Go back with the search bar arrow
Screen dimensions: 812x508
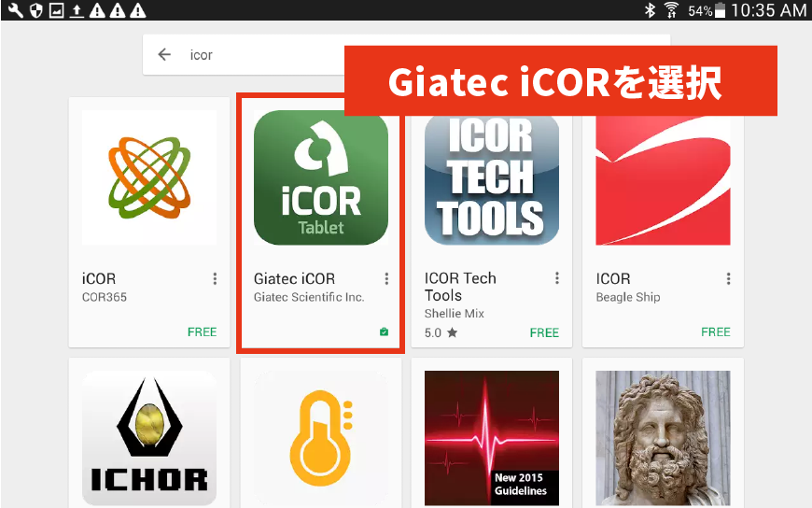164,54
